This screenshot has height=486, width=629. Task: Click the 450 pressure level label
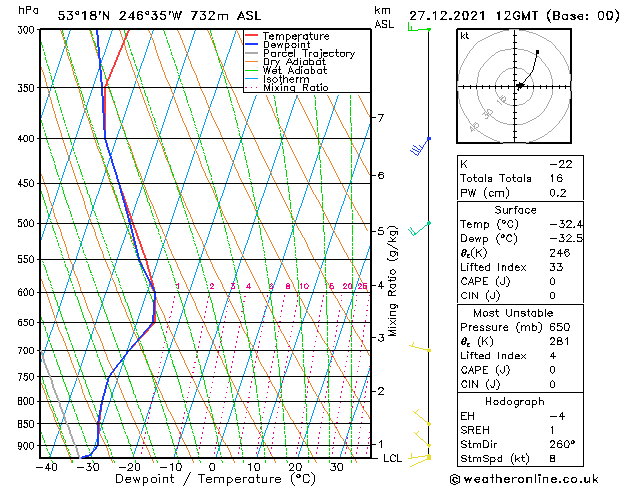(28, 184)
